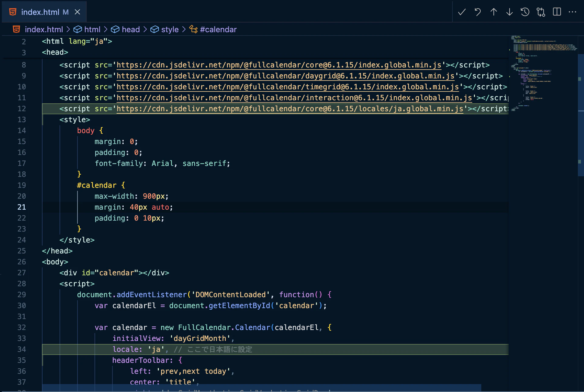Click "initialView: 'dayGridMonth'"
The height and width of the screenshot is (392, 584).
tap(172, 339)
